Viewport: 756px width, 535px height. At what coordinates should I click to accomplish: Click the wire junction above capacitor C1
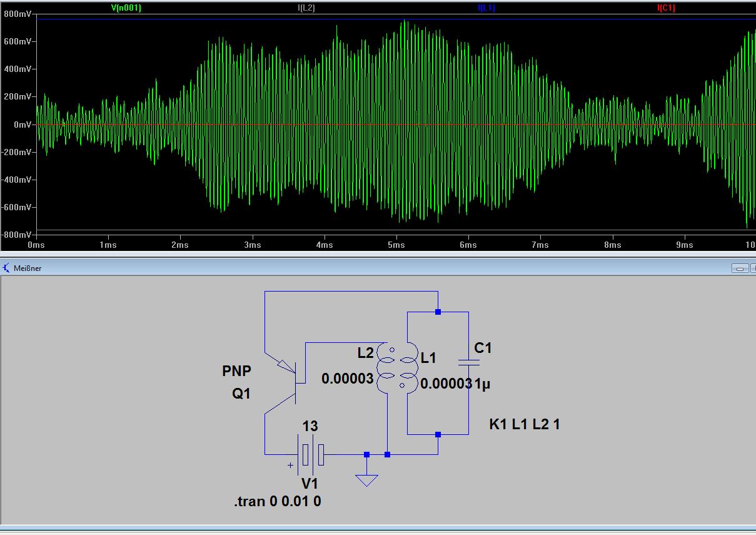tap(438, 312)
